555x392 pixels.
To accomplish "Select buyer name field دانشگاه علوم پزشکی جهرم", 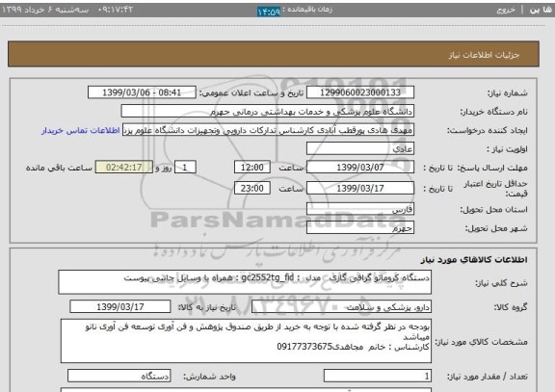I will (268, 111).
